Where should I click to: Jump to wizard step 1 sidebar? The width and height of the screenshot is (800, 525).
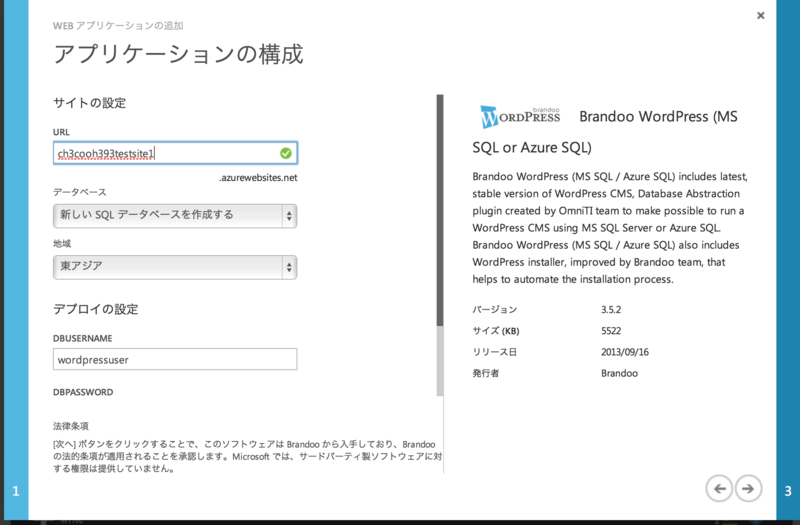[16, 262]
